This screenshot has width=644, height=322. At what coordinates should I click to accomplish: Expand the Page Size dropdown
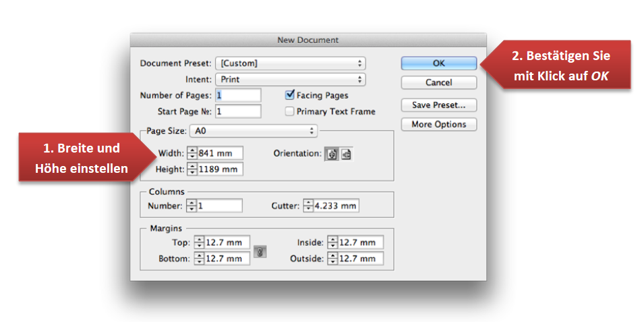pyautogui.click(x=254, y=131)
